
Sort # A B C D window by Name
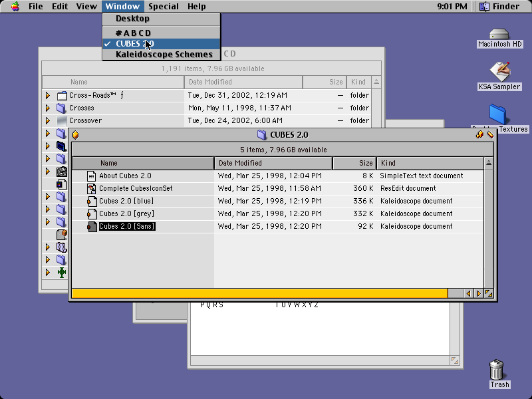[x=113, y=82]
